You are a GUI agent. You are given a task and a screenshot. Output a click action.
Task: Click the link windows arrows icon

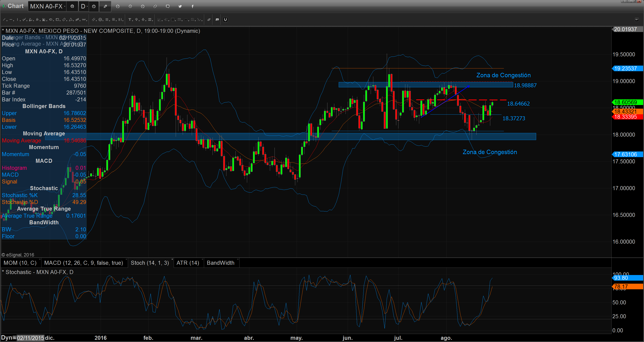click(x=155, y=6)
